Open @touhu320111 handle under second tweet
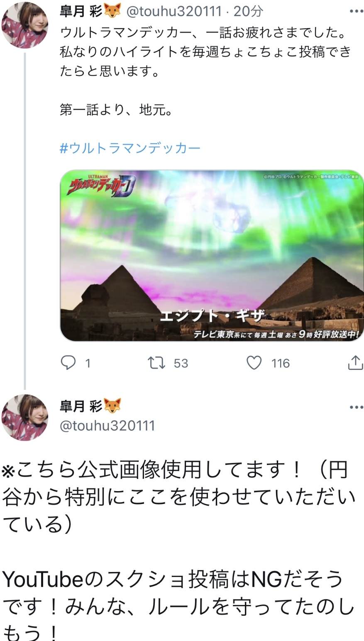 pos(107,426)
